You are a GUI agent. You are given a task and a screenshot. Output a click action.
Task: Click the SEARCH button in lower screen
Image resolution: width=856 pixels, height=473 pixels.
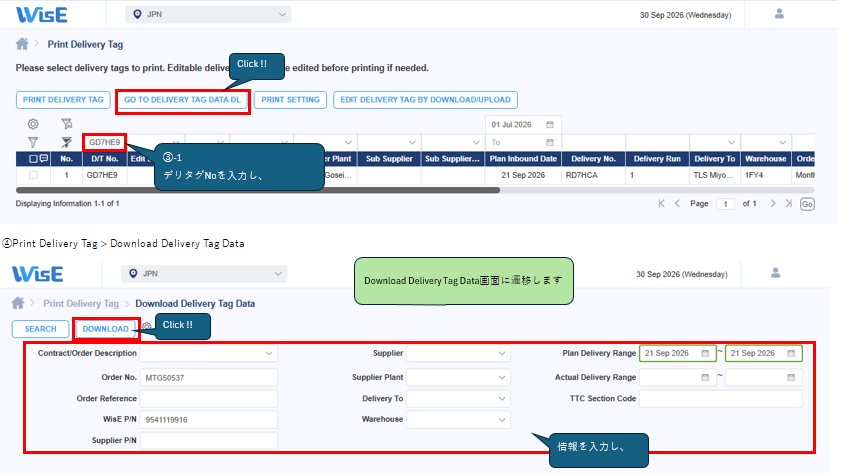click(x=40, y=329)
